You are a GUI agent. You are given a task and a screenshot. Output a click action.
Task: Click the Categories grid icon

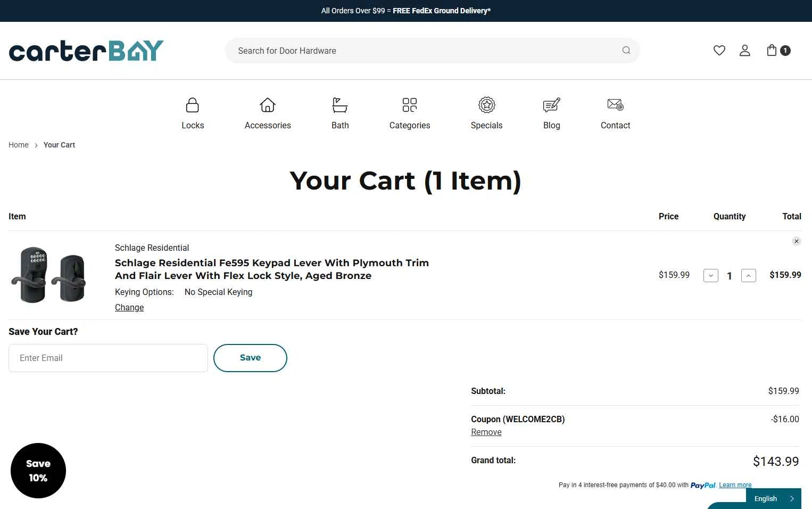click(410, 105)
